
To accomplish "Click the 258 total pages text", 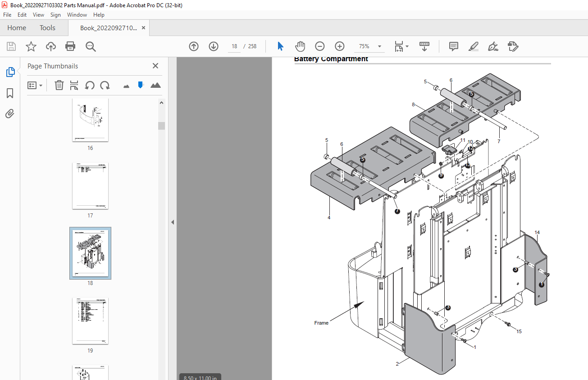I will (252, 46).
